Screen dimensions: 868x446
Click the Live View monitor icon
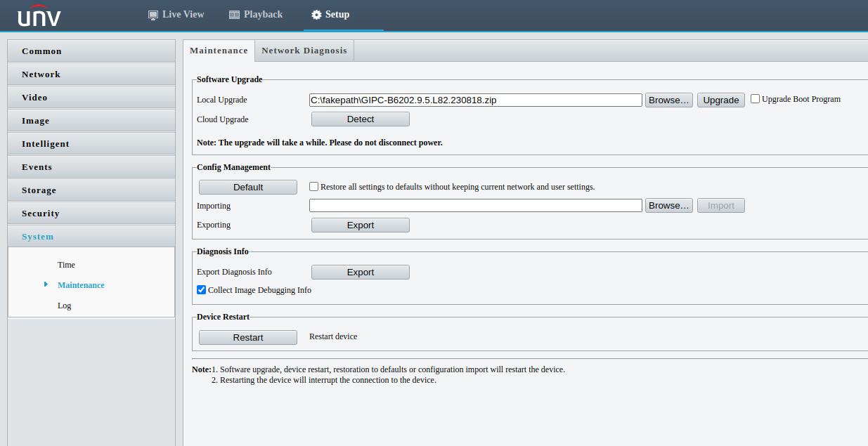(x=153, y=15)
